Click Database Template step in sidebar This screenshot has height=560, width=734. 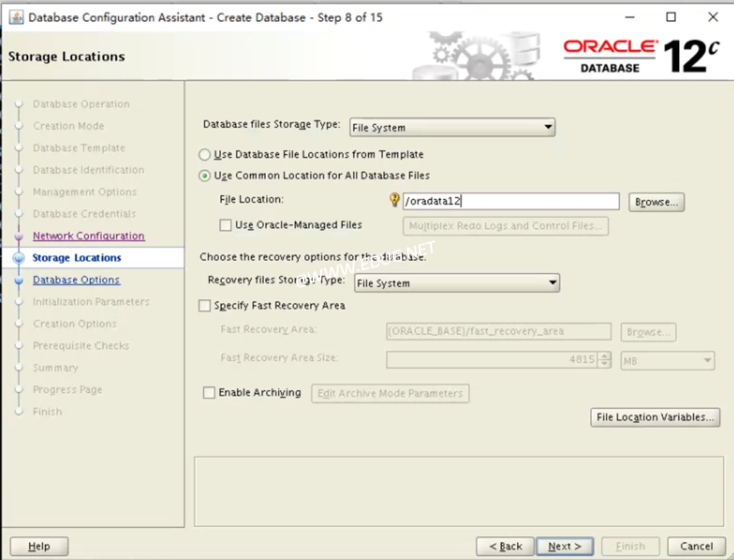(x=79, y=148)
